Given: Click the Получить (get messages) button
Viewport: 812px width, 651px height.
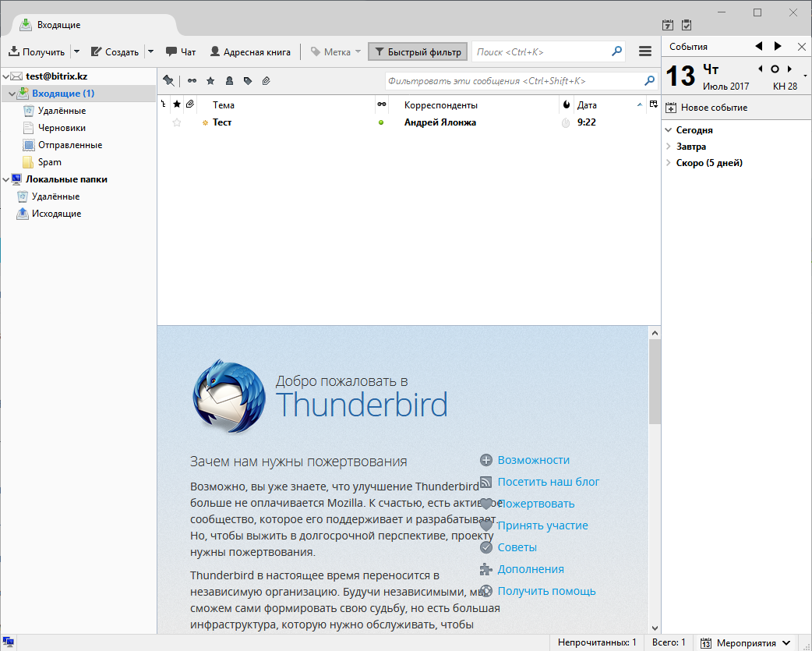Looking at the screenshot, I should [37, 51].
